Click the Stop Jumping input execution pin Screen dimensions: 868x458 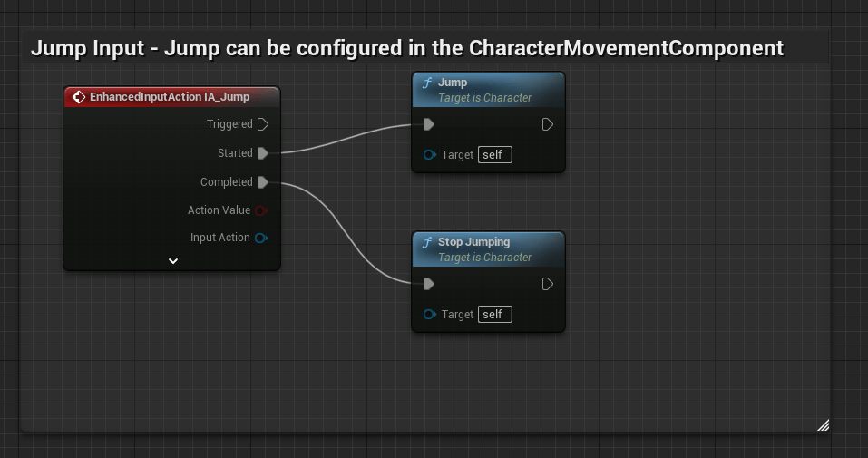(x=428, y=284)
